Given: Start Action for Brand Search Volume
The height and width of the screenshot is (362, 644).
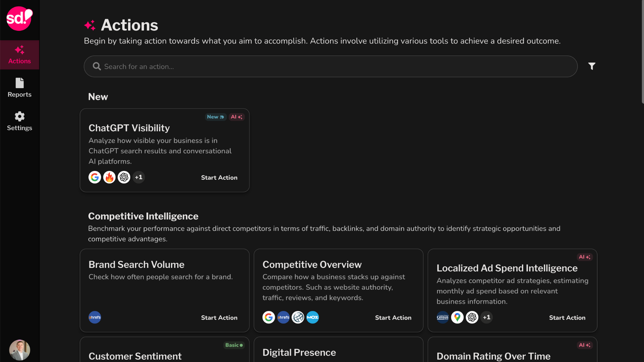Looking at the screenshot, I should tap(219, 318).
